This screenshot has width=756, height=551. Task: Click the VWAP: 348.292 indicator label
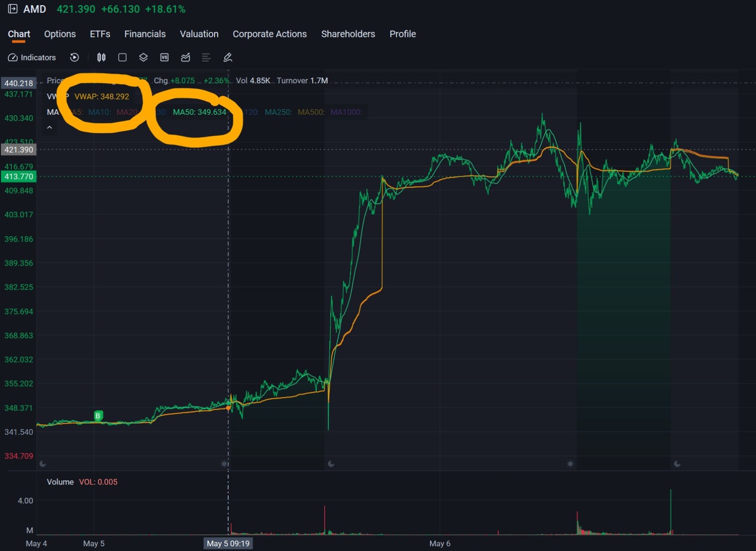(102, 96)
